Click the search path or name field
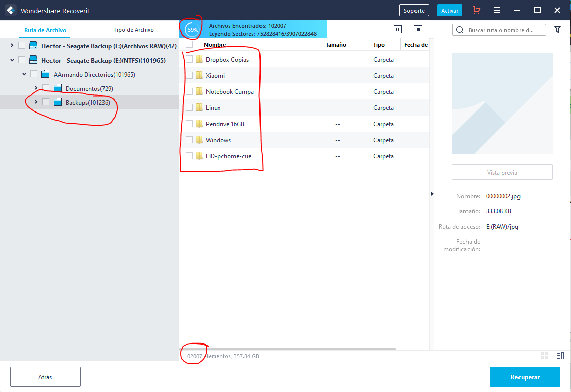The image size is (571, 392). pos(499,30)
